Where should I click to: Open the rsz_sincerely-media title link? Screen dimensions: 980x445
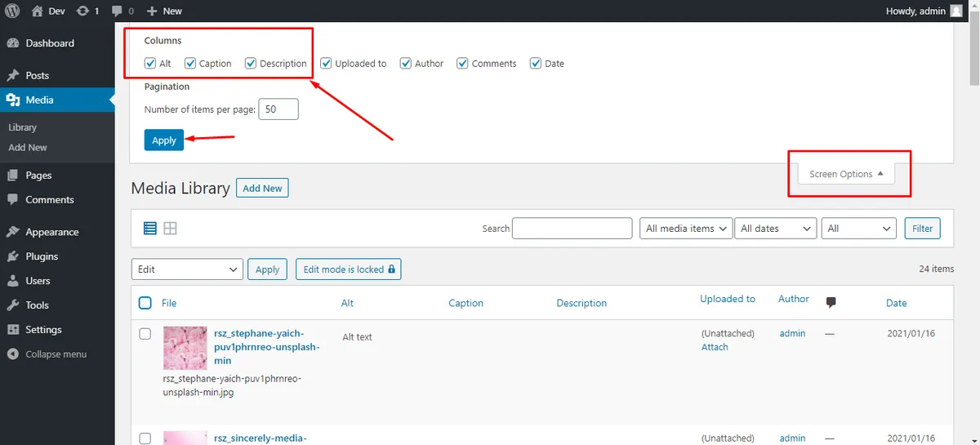pyautogui.click(x=260, y=438)
